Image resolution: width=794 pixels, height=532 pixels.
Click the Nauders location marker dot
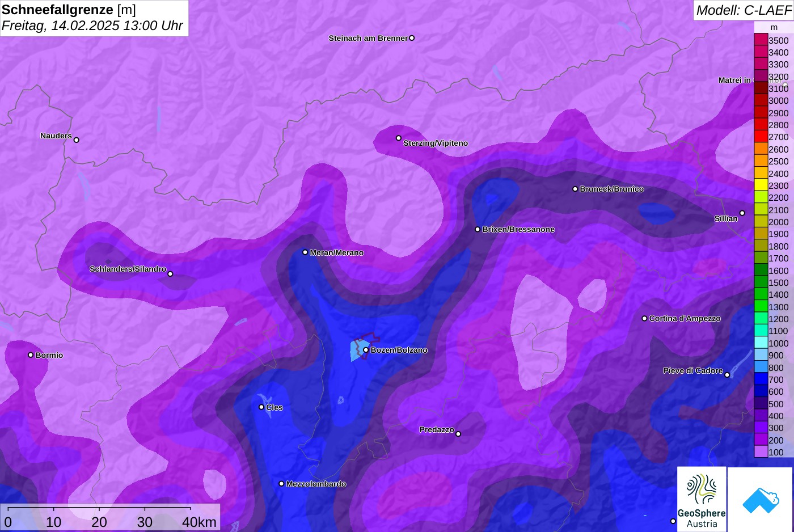pos(77,140)
